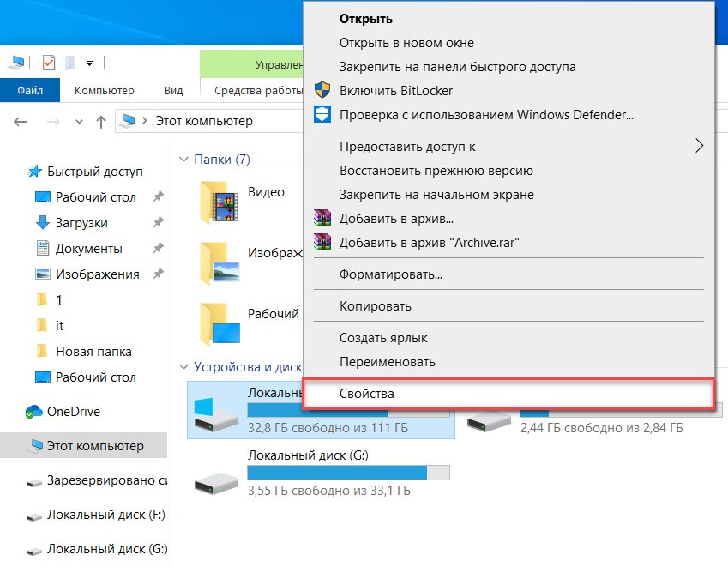Click the pin icon beside Изображения
The image size is (728, 567).
(159, 274)
